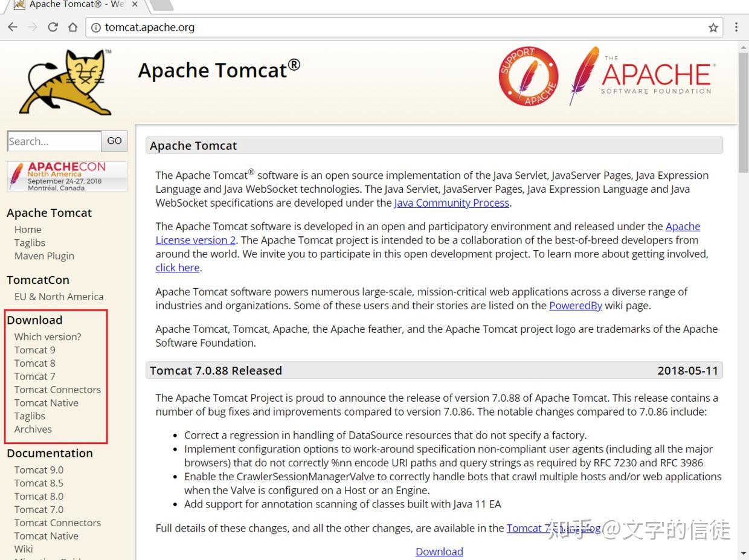Click the GO search button
This screenshot has height=560, width=749.
point(114,141)
